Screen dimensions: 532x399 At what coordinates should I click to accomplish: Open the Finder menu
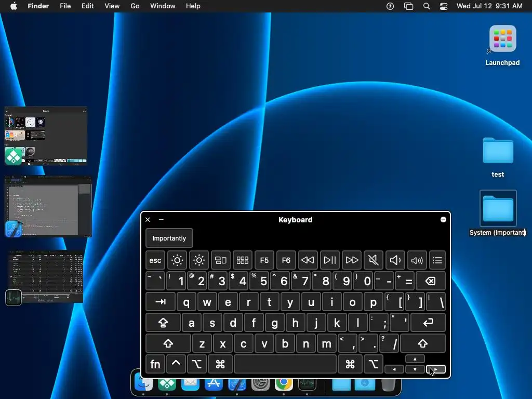point(38,6)
